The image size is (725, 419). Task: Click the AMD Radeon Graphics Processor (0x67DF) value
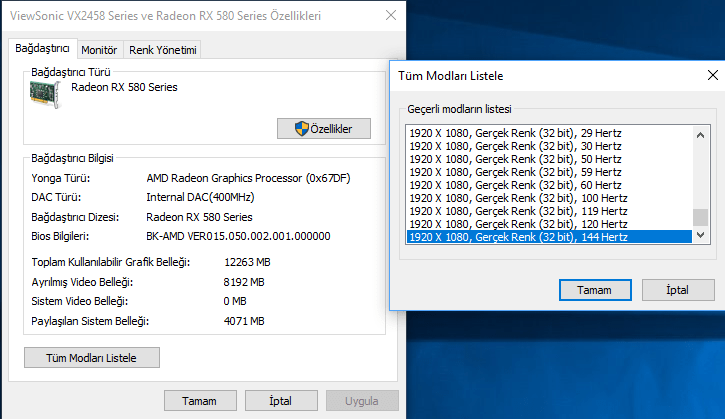coord(248,178)
